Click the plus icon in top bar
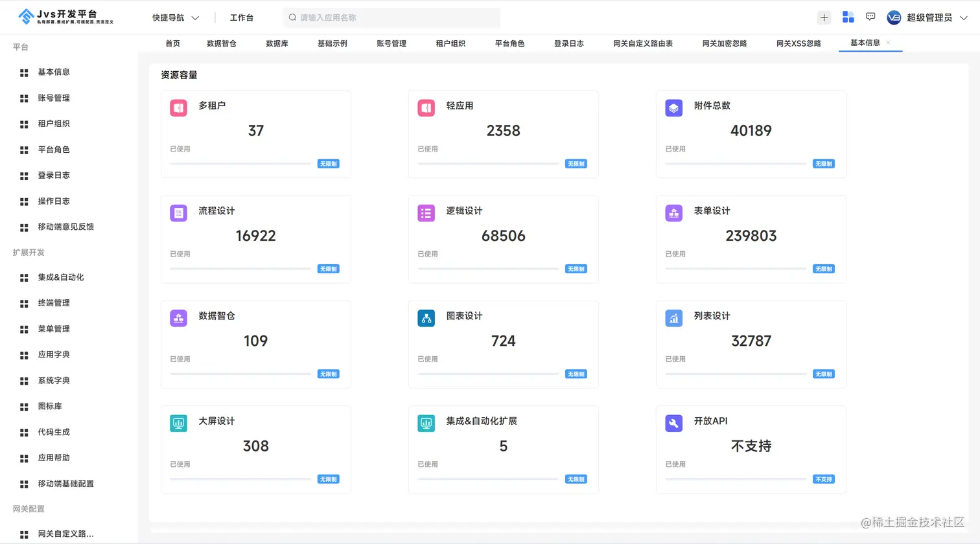Image resolution: width=980 pixels, height=544 pixels. point(824,17)
